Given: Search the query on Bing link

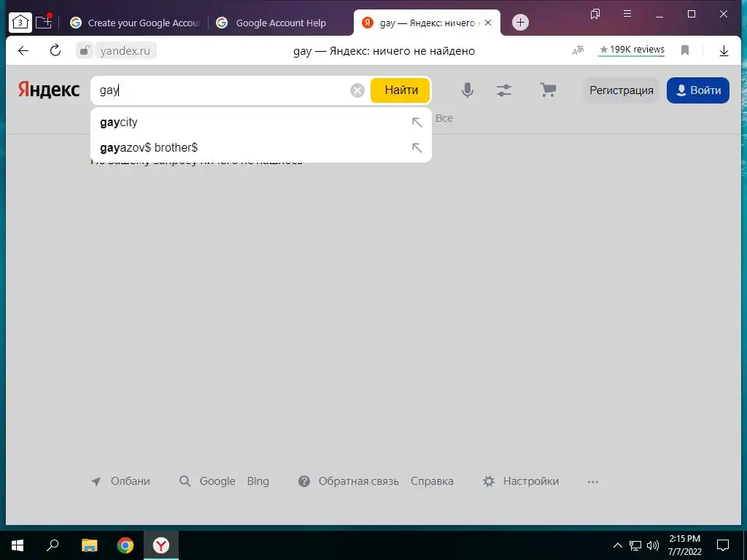Looking at the screenshot, I should coord(258,481).
